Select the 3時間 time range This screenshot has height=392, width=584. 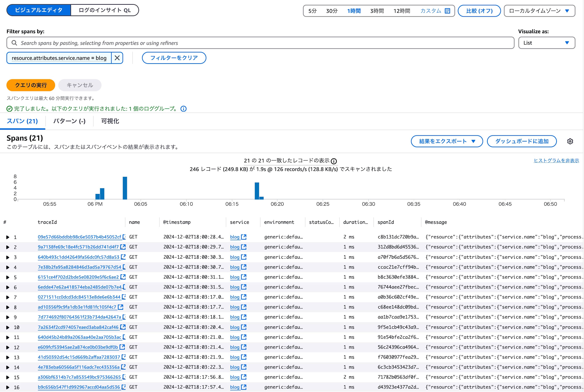point(377,11)
